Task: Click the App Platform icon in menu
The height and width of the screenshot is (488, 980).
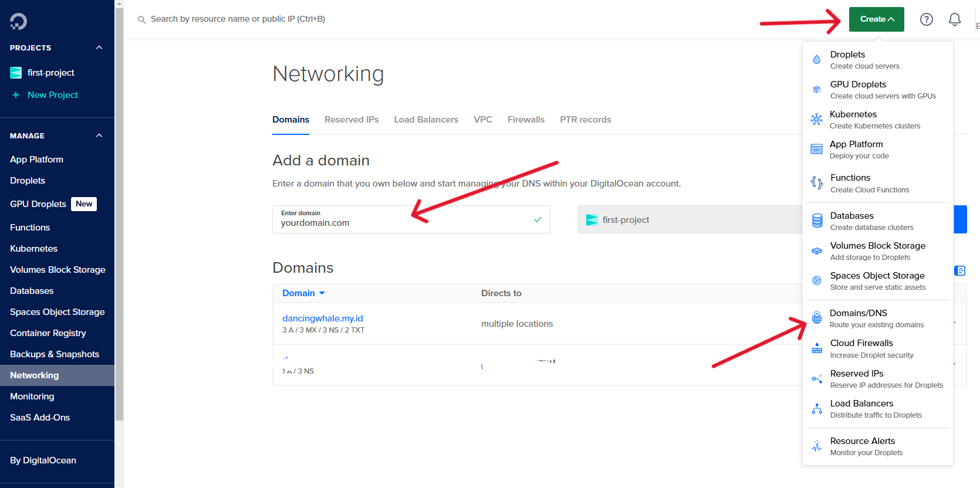Action: (817, 150)
